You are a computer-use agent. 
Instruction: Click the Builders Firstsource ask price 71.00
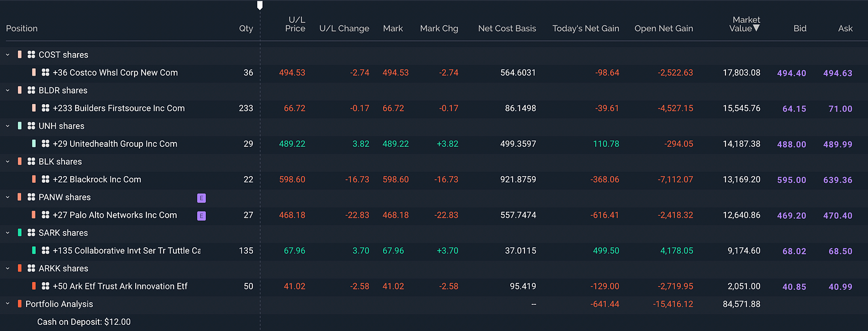pyautogui.click(x=841, y=108)
